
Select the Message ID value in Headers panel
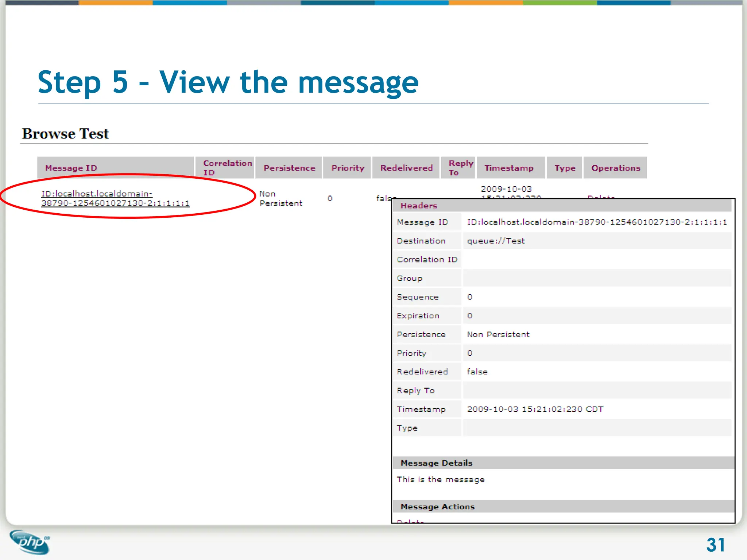point(597,222)
